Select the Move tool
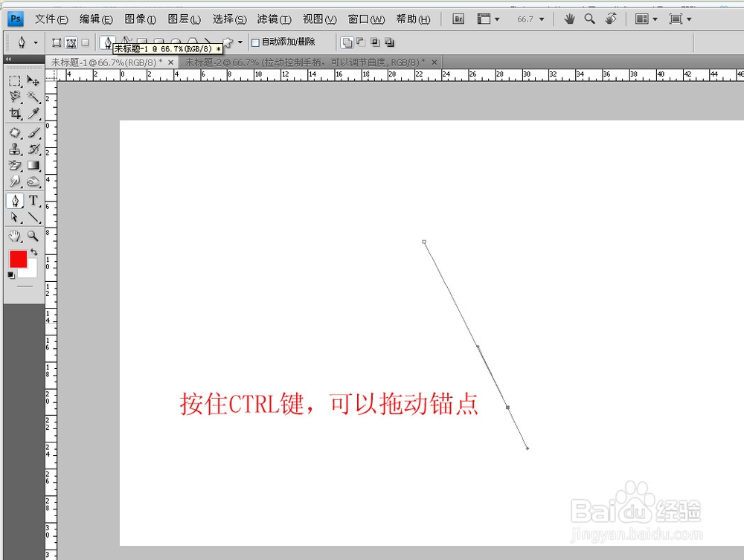The image size is (744, 560). 33,81
